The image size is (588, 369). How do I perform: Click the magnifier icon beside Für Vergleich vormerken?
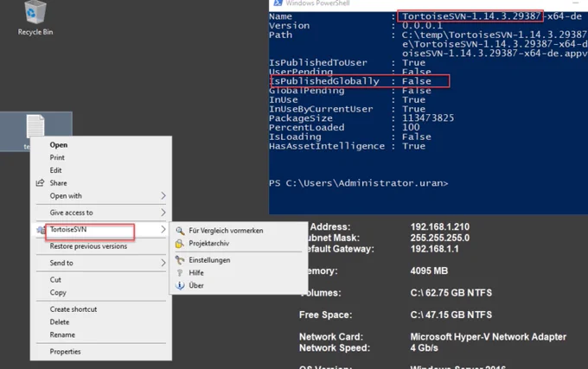180,231
